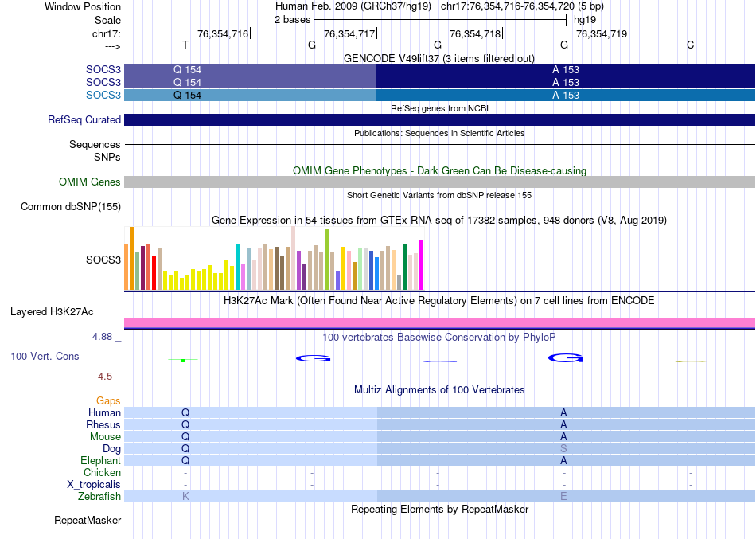Click the Dog row S amino acid
This screenshot has width=756, height=539.
pyautogui.click(x=563, y=449)
